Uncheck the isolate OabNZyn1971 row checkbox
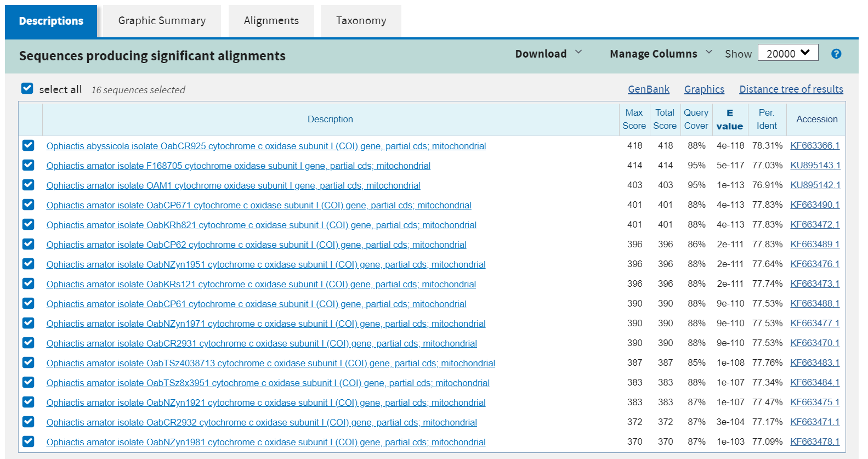Viewport: 868px width, 459px height. [29, 323]
